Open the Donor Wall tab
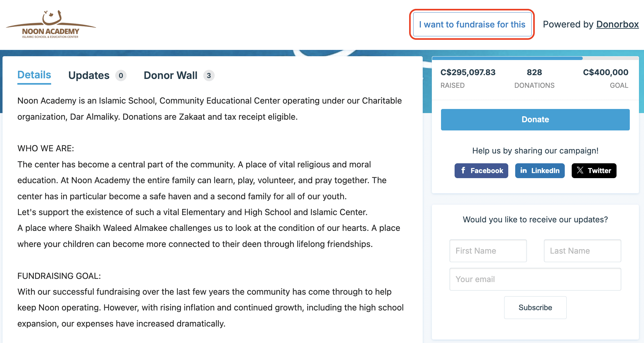Screen dimensions: 644x343 tap(170, 76)
